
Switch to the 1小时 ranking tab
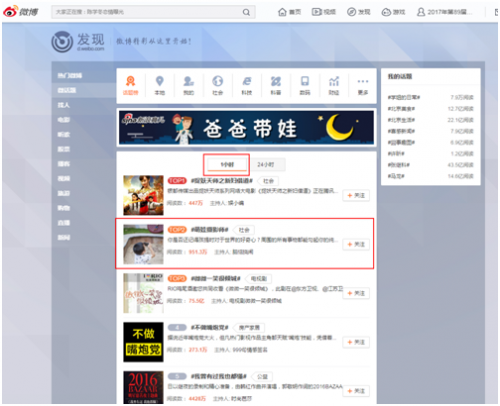[227, 164]
